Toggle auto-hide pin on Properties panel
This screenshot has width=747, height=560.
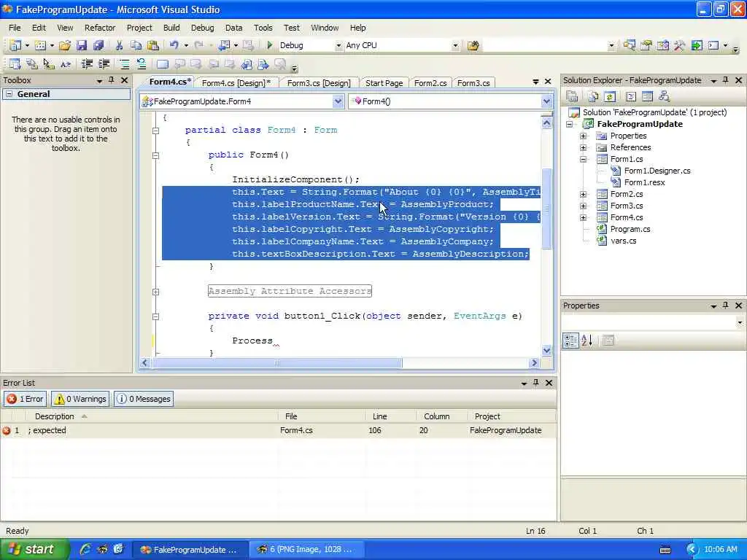coord(726,306)
